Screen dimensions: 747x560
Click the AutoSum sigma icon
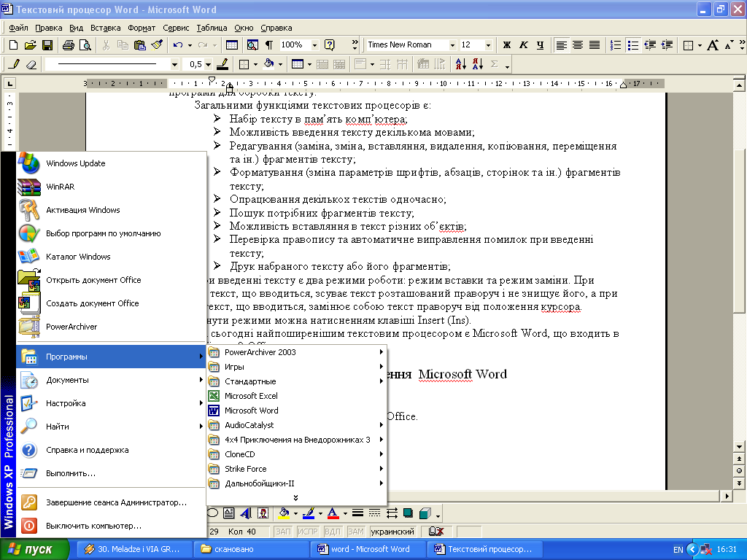point(495,64)
